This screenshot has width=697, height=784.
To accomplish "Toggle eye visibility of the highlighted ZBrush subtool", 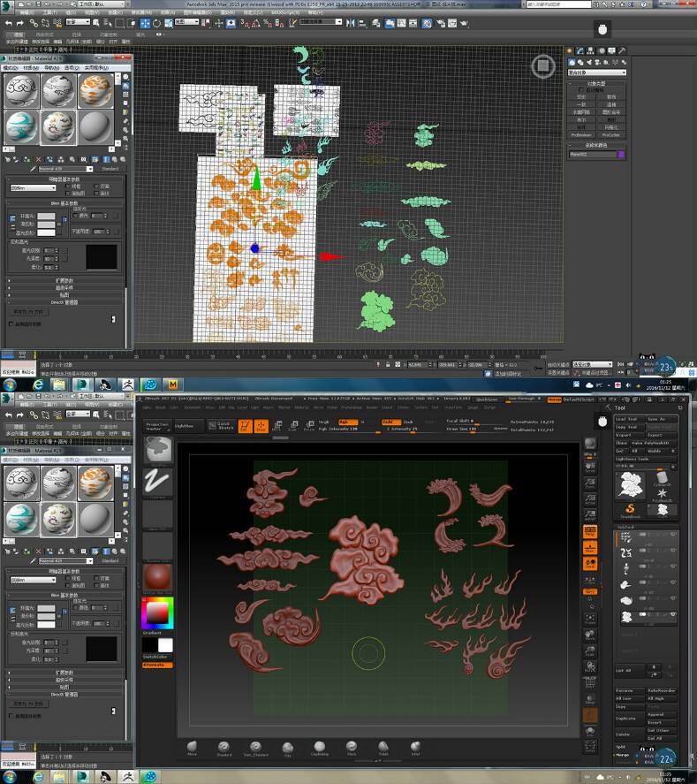I will click(673, 614).
